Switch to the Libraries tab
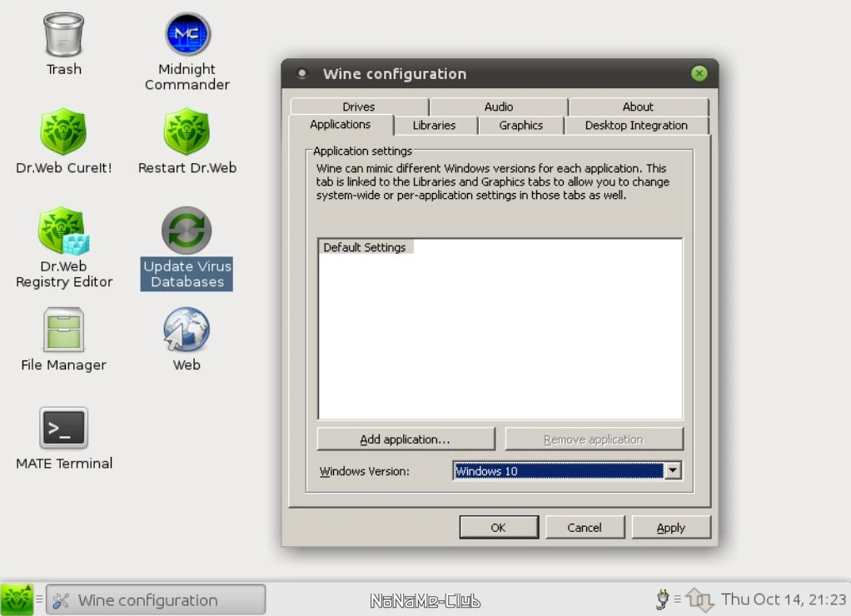Image resolution: width=851 pixels, height=616 pixels. 434,126
